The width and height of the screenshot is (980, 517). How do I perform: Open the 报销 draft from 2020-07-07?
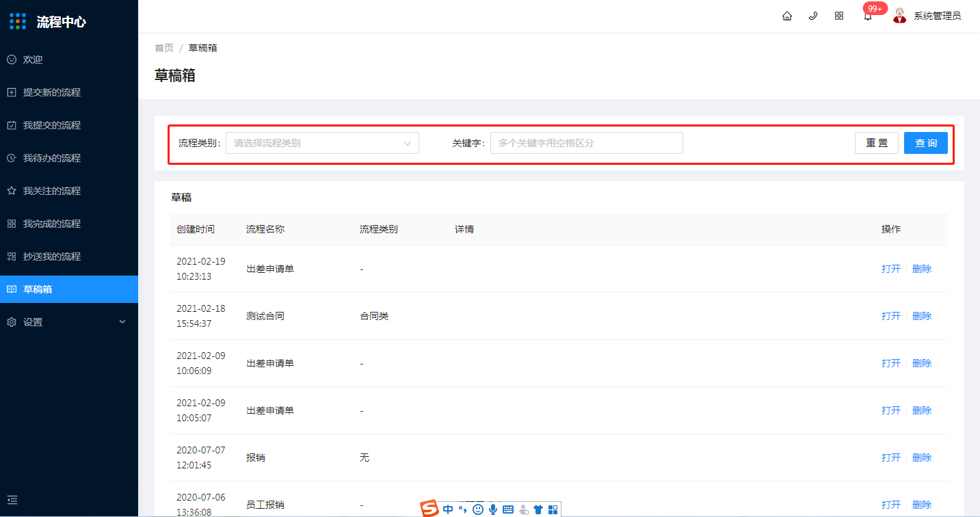pos(891,458)
